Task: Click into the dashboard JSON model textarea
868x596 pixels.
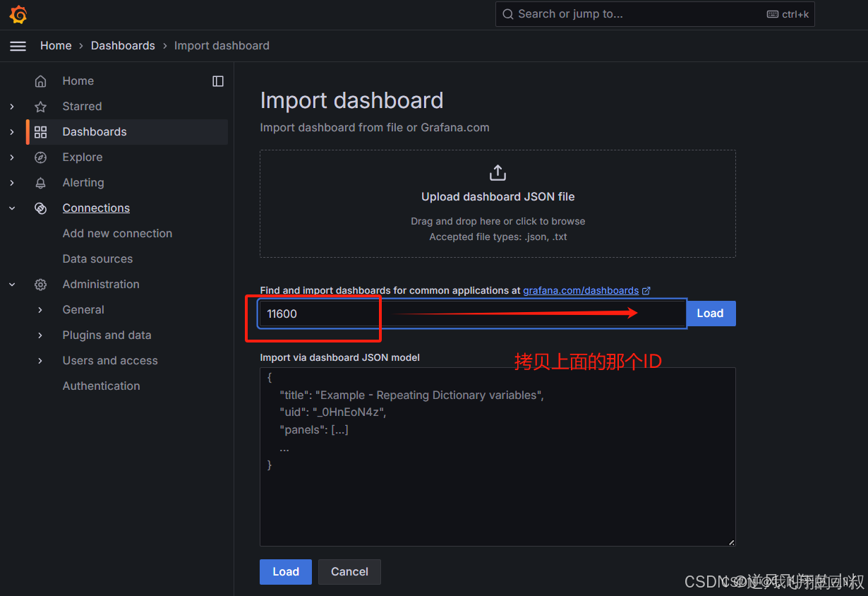Action: (x=498, y=457)
